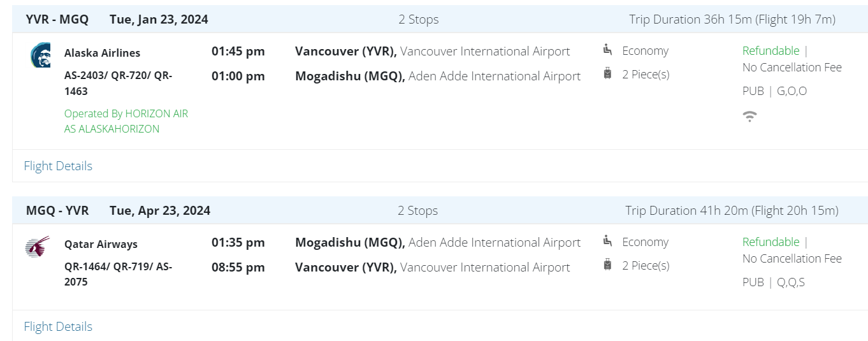Expand Flight Details for YVR - MGQ
This screenshot has width=868, height=341.
coord(58,166)
